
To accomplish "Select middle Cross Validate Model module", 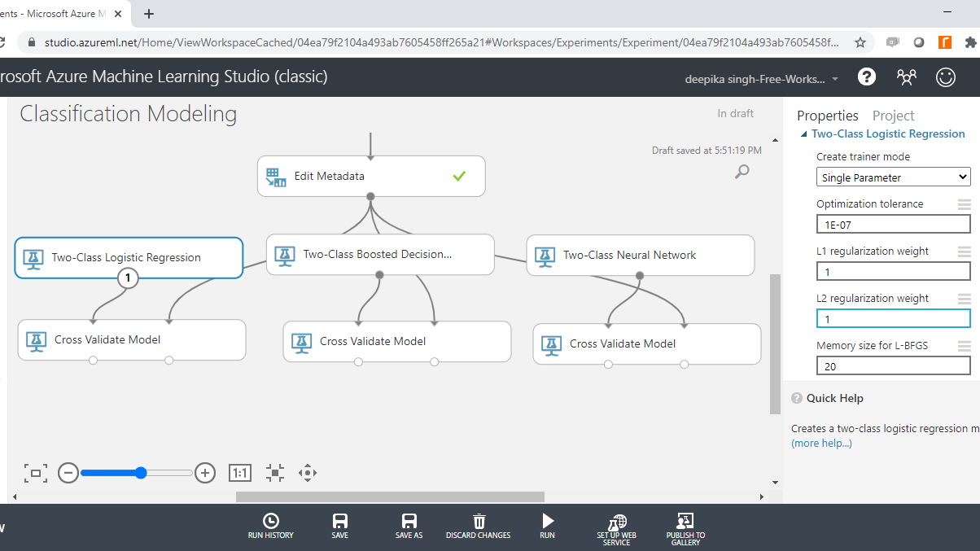I will (x=397, y=342).
